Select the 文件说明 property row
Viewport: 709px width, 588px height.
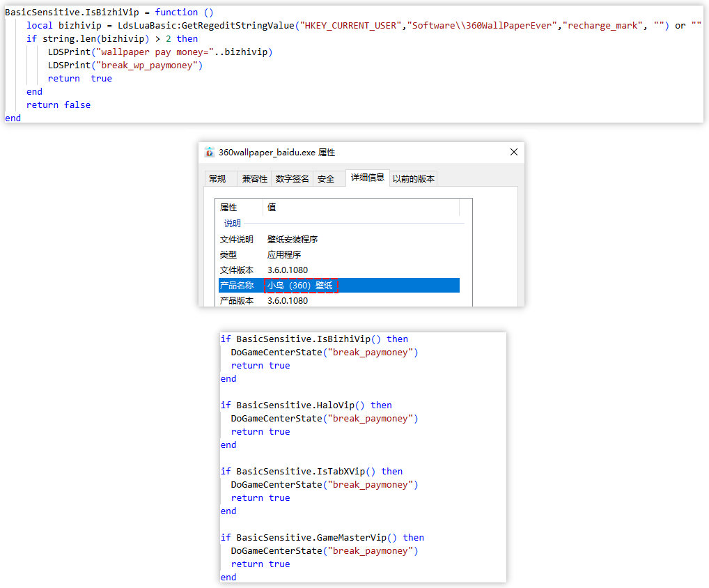tap(237, 240)
